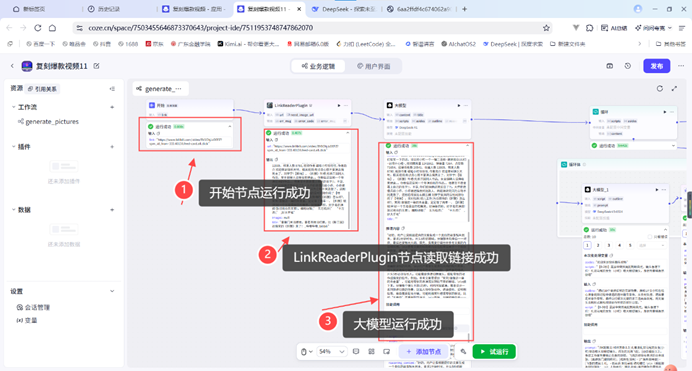Viewport: 692px width, 371px height.
Task: Open the 54% zoom level dropdown
Action: click(x=331, y=352)
